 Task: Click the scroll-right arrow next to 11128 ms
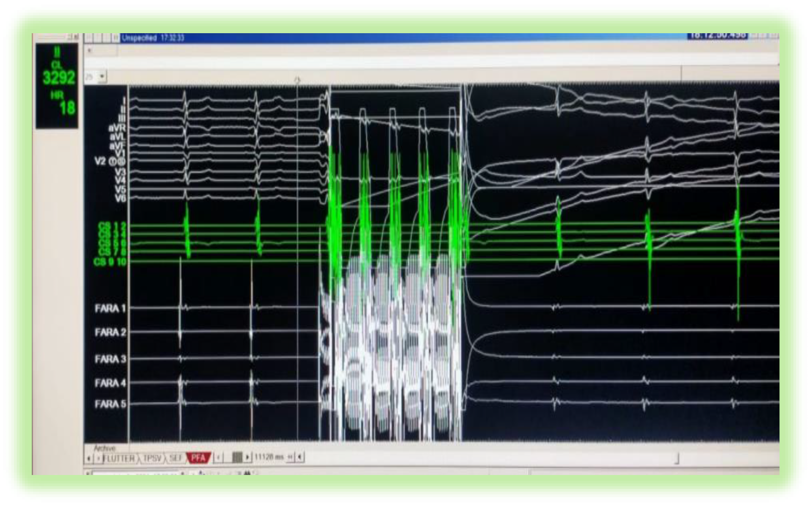pos(248,457)
